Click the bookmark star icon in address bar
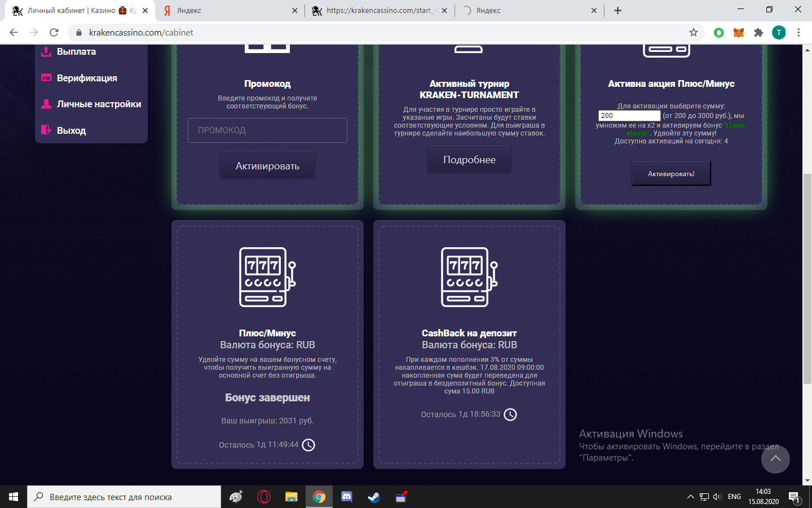Image resolution: width=812 pixels, height=508 pixels. pyautogui.click(x=694, y=33)
